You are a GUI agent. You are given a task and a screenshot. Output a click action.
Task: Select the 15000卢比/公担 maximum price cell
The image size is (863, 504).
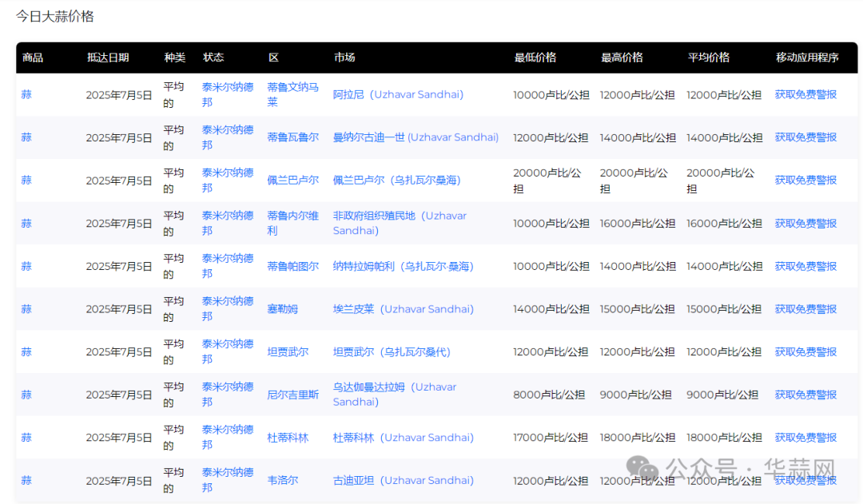(x=638, y=309)
